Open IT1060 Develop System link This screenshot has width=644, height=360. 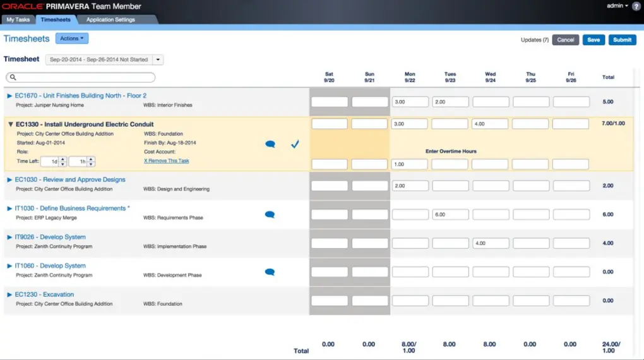coord(50,266)
